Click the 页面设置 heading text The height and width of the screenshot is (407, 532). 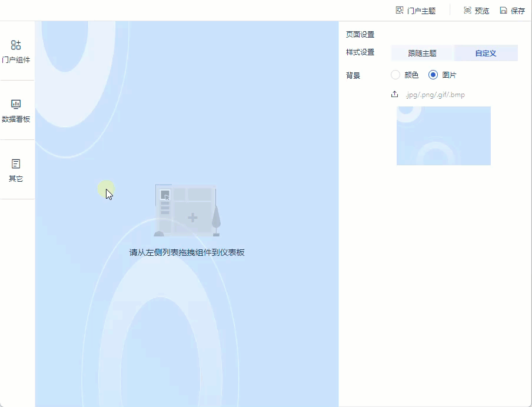coord(360,34)
